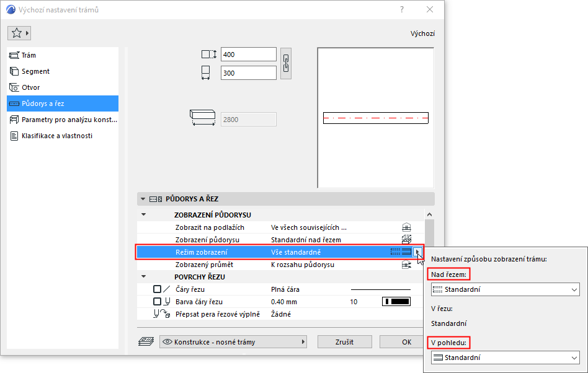Click the PŮDORYS A ŘEZ panel header icon
This screenshot has height=373, width=588.
156,200
